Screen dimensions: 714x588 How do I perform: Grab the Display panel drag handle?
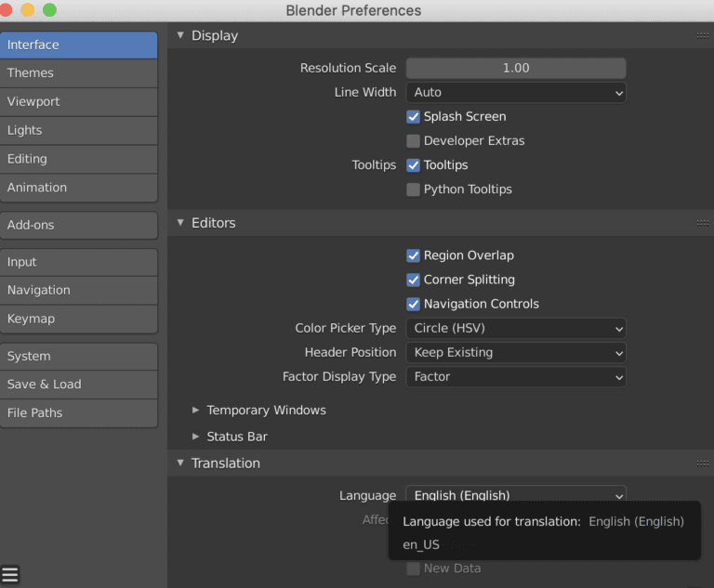point(703,35)
